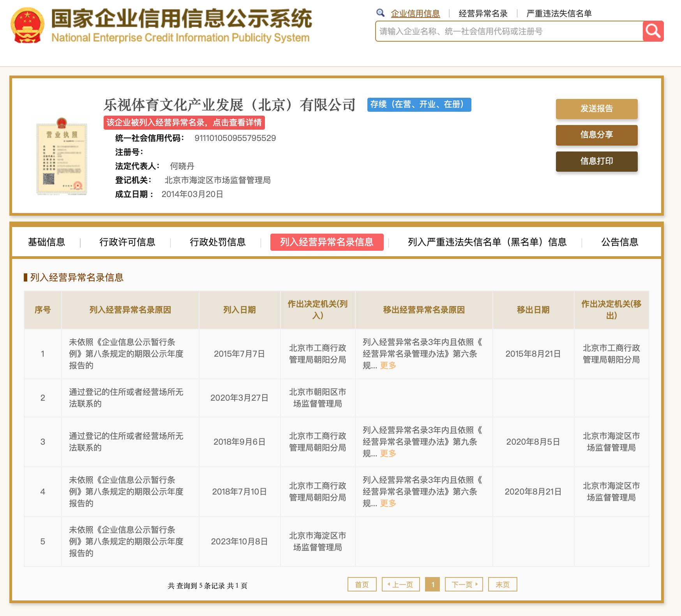Click the national emblem logo
The width and height of the screenshot is (681, 616).
pyautogui.click(x=27, y=25)
